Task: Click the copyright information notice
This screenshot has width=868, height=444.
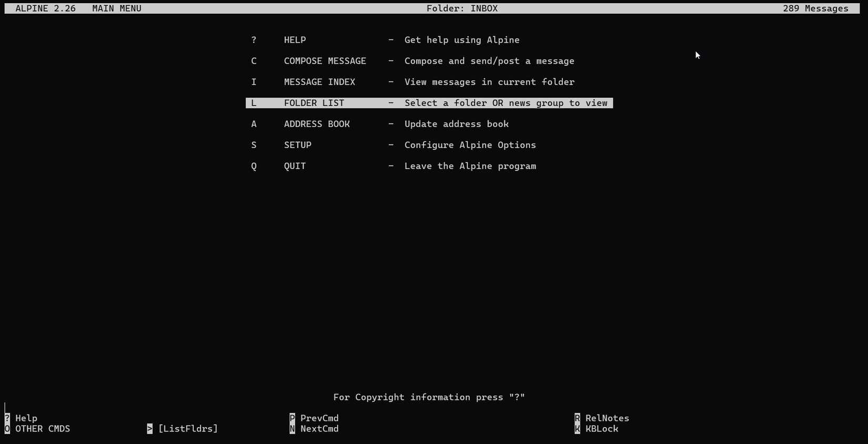Action: coord(429,397)
